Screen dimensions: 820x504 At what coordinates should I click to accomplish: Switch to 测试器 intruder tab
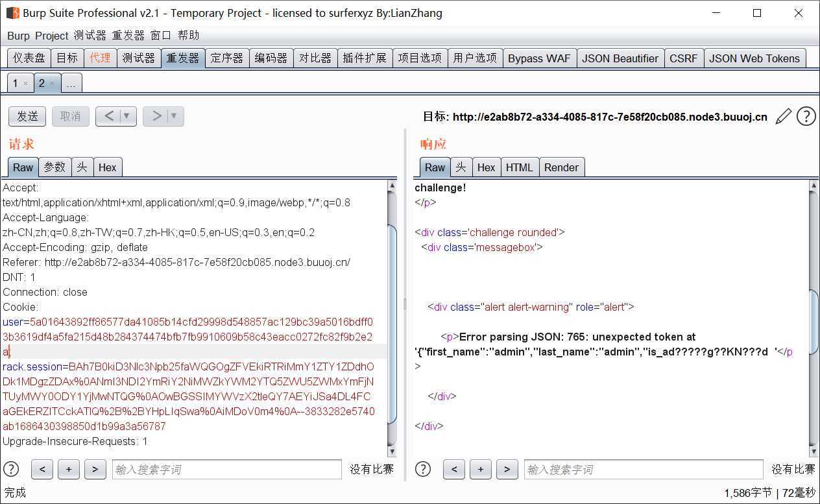[139, 58]
